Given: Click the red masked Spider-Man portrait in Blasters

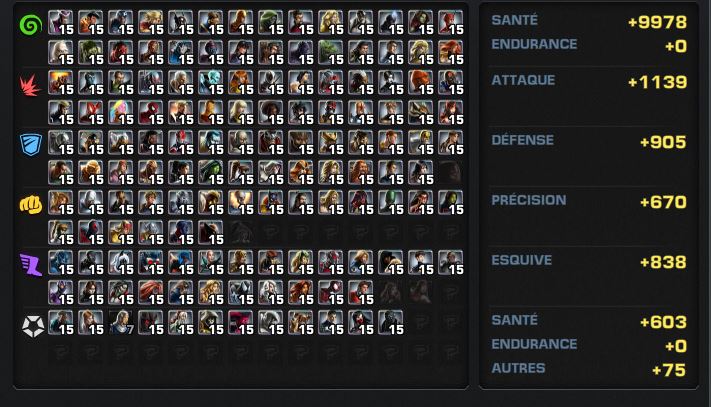Looking at the screenshot, I should point(151,112).
